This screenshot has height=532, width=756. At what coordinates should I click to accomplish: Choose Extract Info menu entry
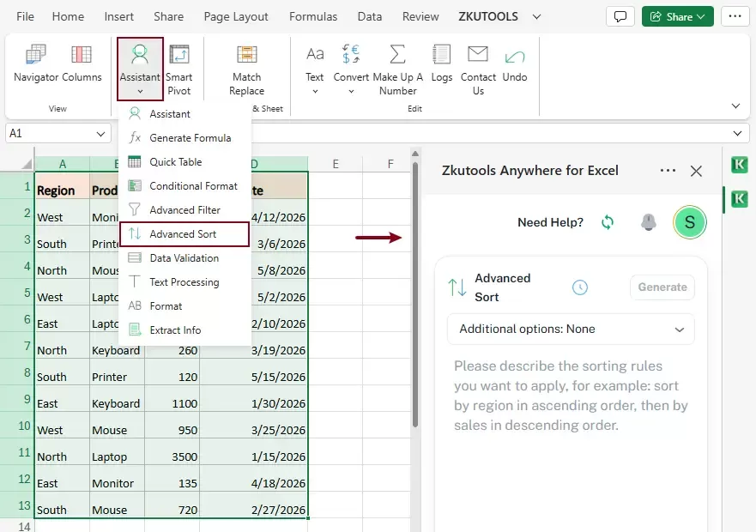184,330
